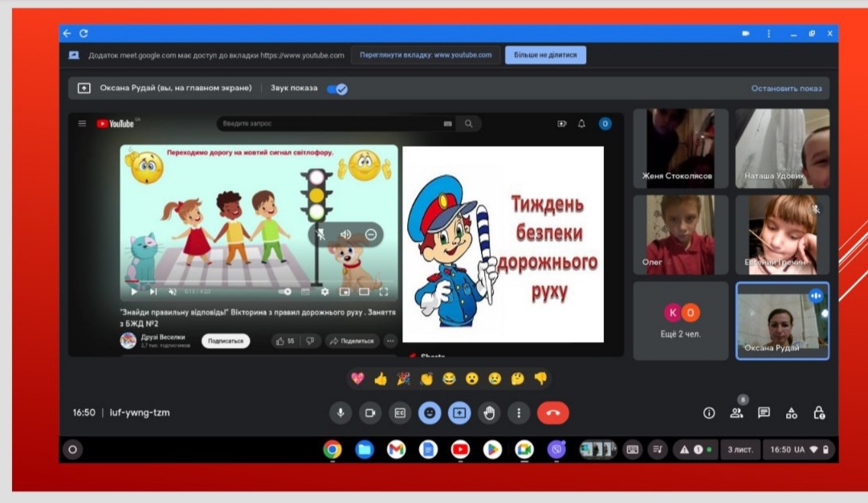The image size is (868, 503).
Task: Click the present screen button
Action: 459,413
